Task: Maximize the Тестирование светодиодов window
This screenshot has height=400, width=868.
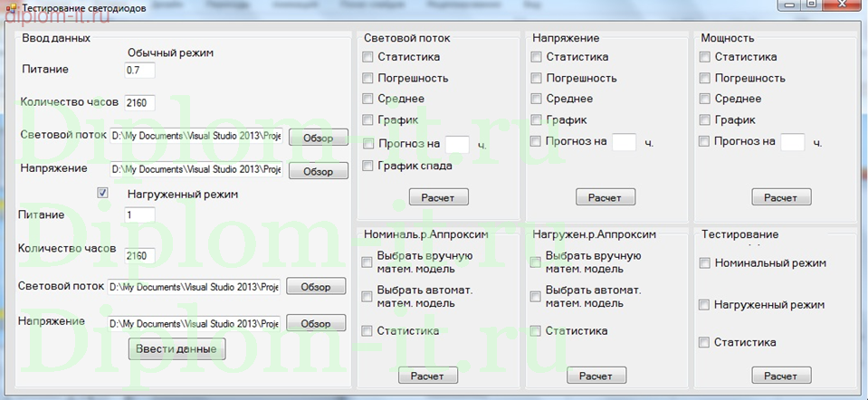Action: (x=811, y=5)
